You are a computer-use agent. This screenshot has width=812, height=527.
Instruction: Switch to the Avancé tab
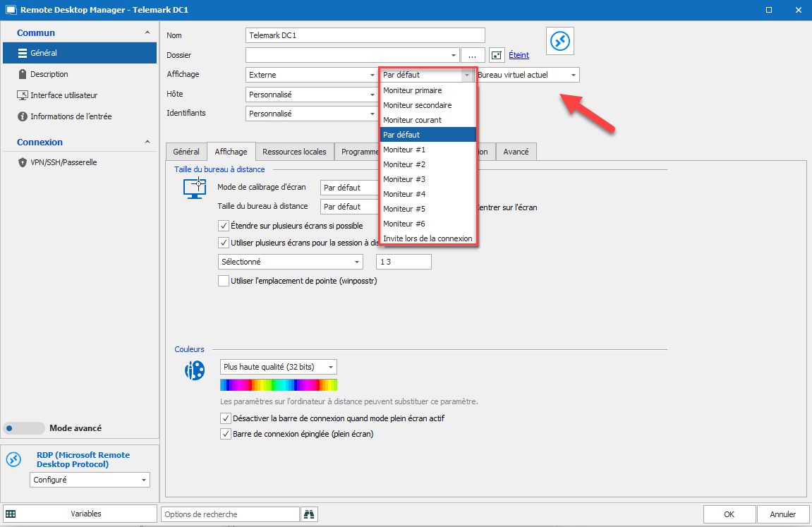coord(516,151)
